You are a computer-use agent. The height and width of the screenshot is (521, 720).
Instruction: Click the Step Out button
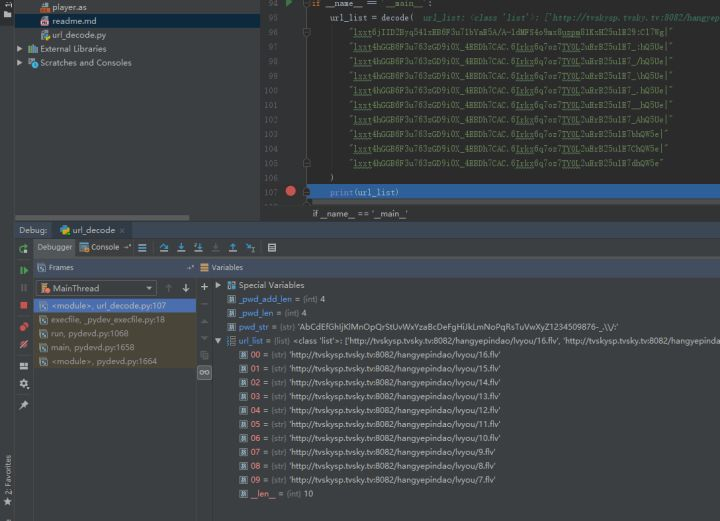point(233,248)
